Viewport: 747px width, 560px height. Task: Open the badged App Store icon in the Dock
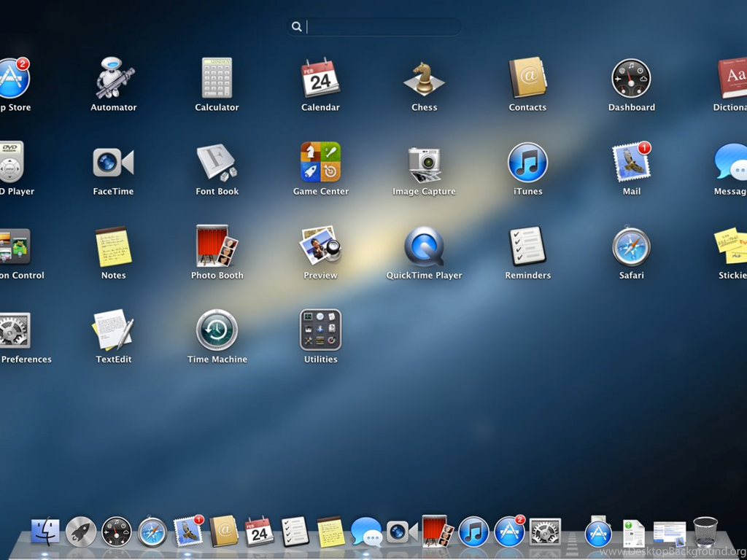click(x=509, y=531)
